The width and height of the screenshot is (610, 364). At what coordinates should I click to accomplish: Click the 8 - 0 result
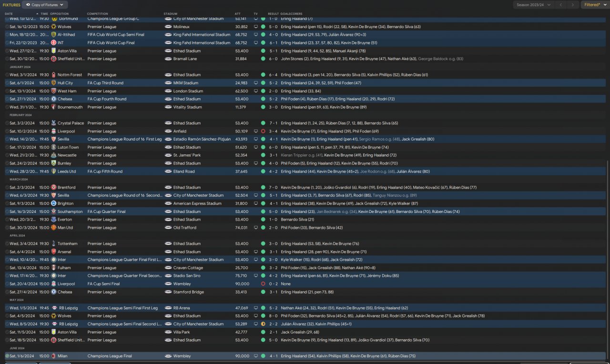pos(273,316)
